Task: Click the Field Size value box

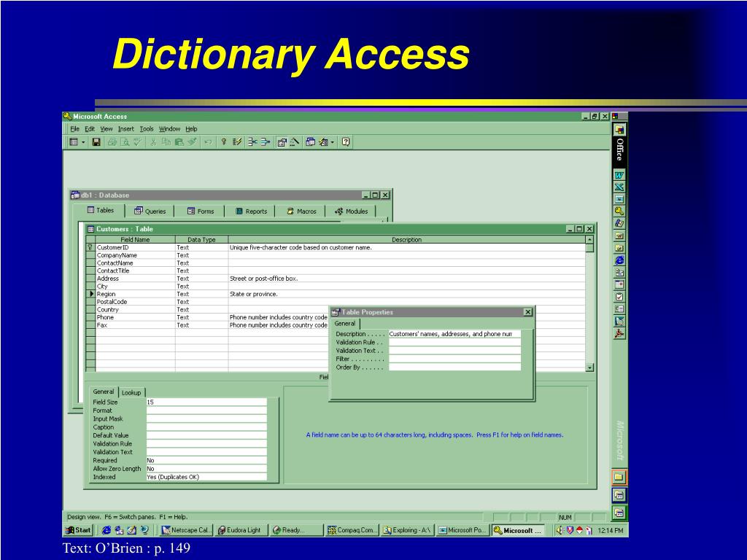Action: click(x=206, y=402)
